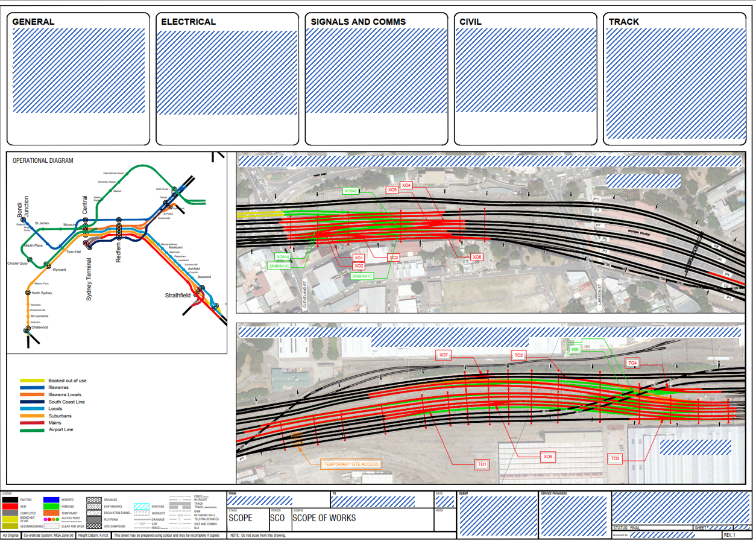The image size is (756, 541).
Task: Click the SCOPE OF WORKS title field
Action: 324,518
